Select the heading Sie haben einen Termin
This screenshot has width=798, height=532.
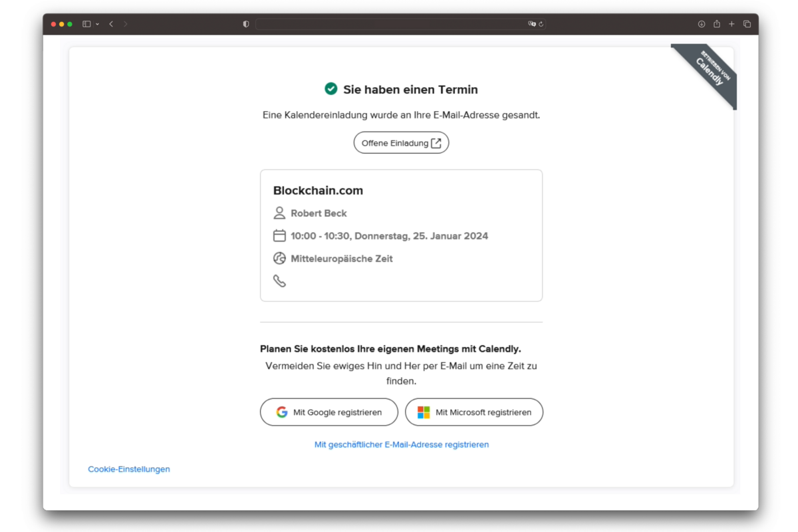(410, 89)
